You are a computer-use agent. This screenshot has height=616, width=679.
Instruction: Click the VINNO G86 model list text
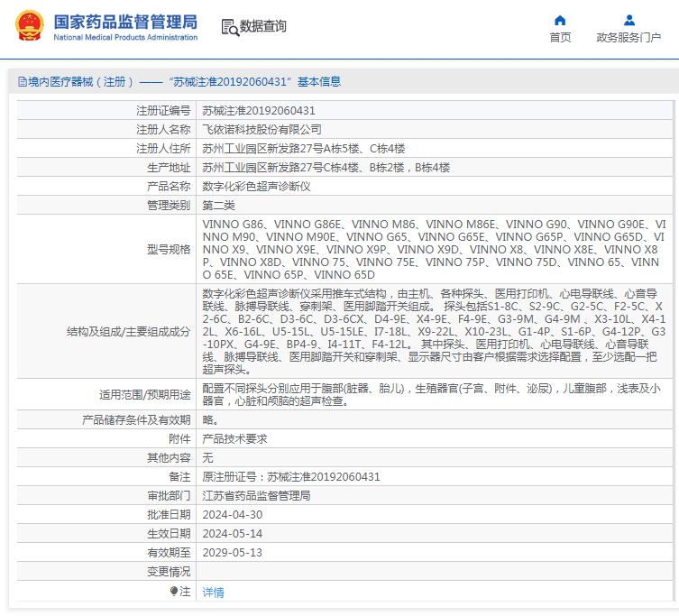pyautogui.click(x=434, y=250)
